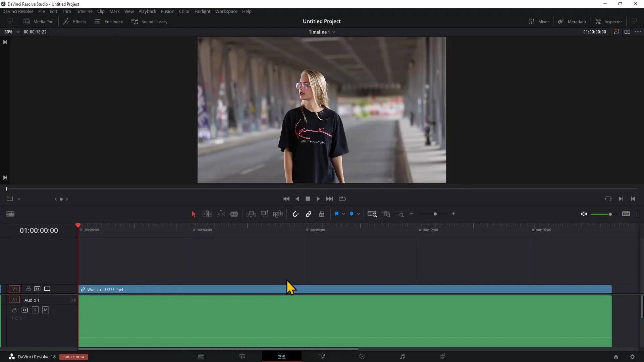Image resolution: width=644 pixels, height=362 pixels.
Task: Show the Metadata panel
Action: [x=572, y=21]
